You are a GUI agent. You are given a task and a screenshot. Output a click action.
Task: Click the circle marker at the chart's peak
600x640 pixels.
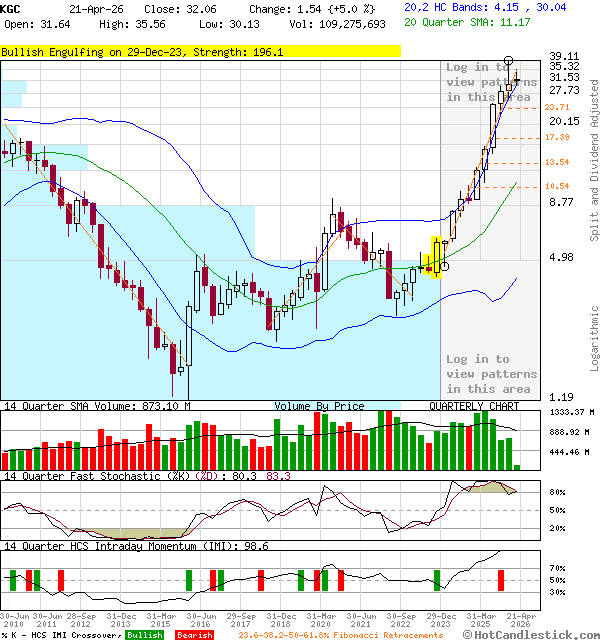pos(509,62)
